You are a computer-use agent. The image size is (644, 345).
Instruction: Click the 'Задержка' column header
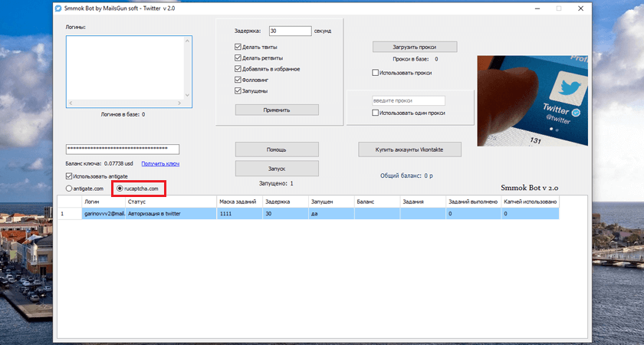285,202
